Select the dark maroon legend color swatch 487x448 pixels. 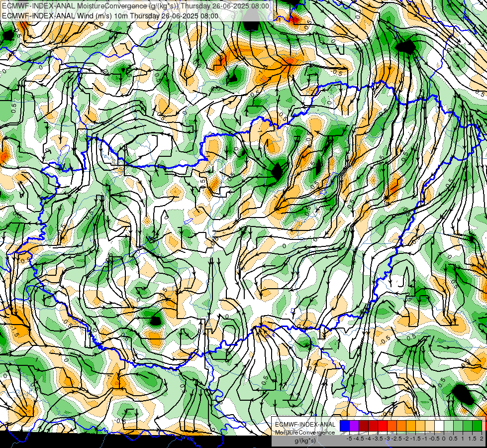(364, 426)
